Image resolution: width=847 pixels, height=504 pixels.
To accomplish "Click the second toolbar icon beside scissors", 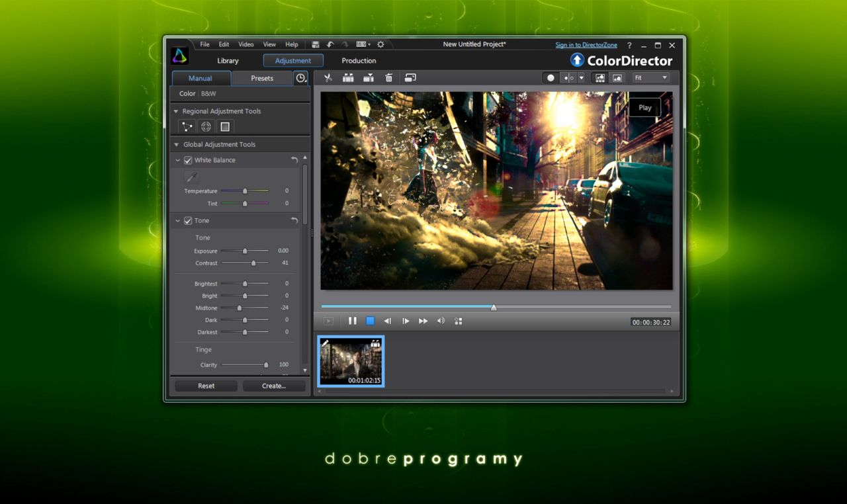I will pyautogui.click(x=348, y=78).
